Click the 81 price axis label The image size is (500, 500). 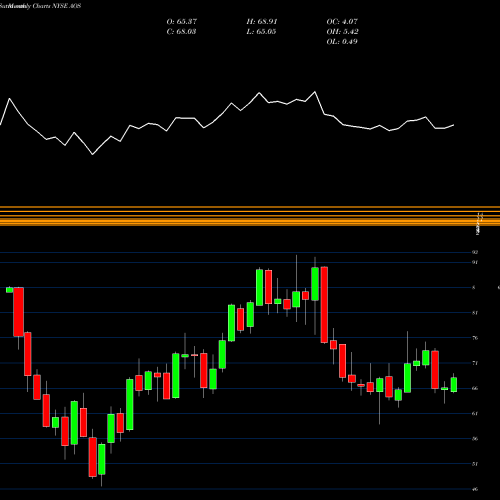point(475,313)
